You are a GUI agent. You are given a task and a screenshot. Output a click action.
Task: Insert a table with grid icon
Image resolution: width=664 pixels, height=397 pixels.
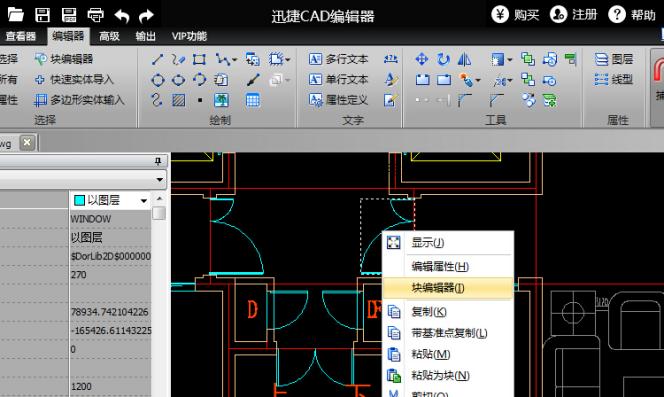pyautogui.click(x=252, y=100)
